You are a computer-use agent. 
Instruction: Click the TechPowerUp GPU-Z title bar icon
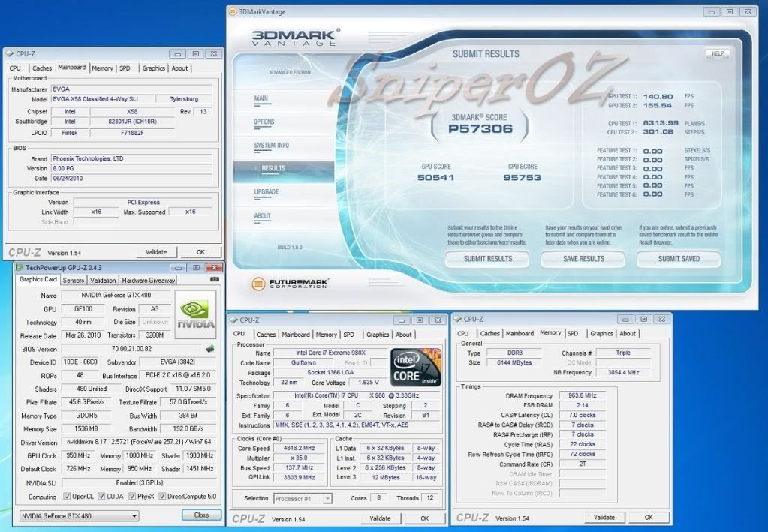20,267
